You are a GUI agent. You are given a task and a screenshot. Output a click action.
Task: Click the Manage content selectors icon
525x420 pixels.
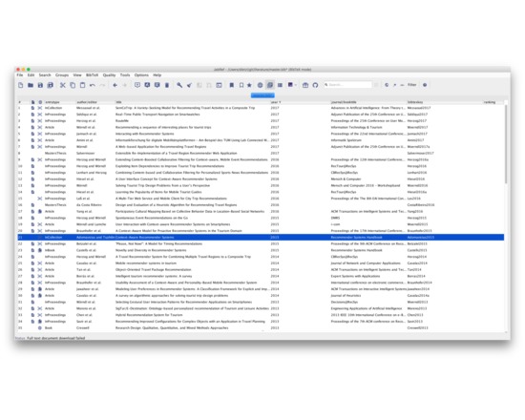coord(280,85)
